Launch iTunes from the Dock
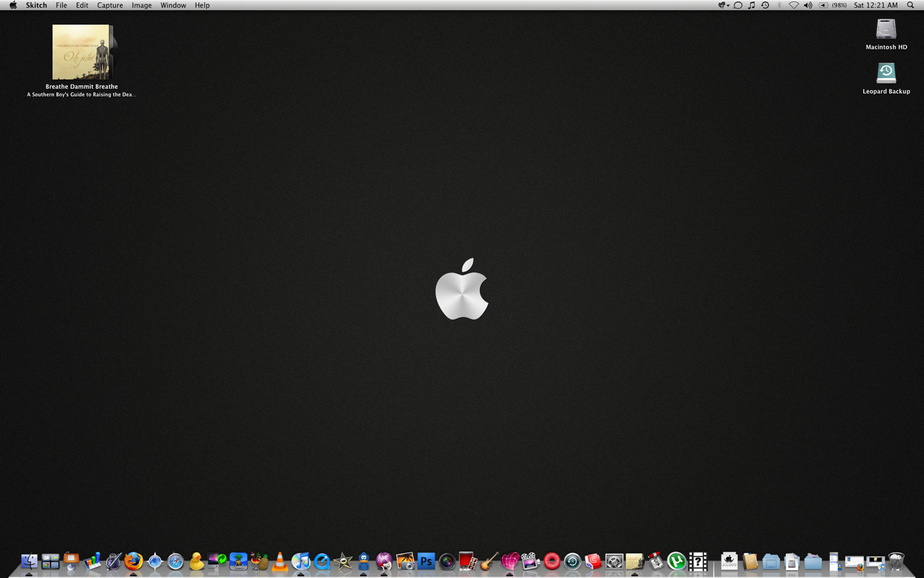 tap(301, 561)
